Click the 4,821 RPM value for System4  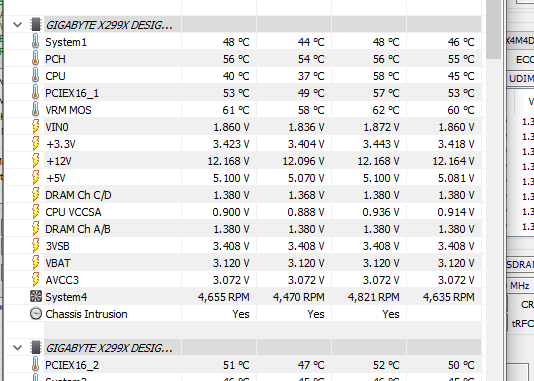[x=373, y=297]
